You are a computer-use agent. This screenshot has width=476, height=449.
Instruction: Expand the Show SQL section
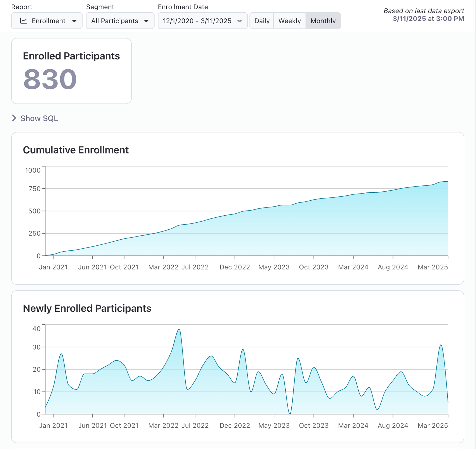tap(39, 118)
